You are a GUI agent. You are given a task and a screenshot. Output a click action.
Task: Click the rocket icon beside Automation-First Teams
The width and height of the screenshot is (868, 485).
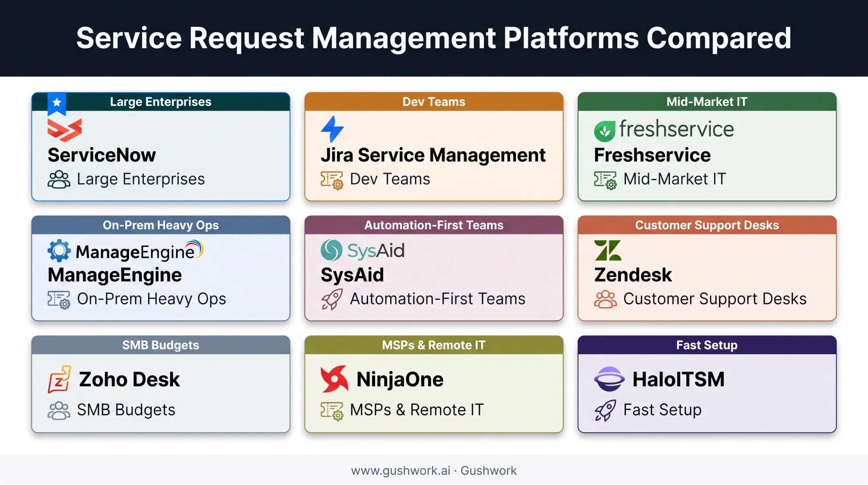point(332,299)
